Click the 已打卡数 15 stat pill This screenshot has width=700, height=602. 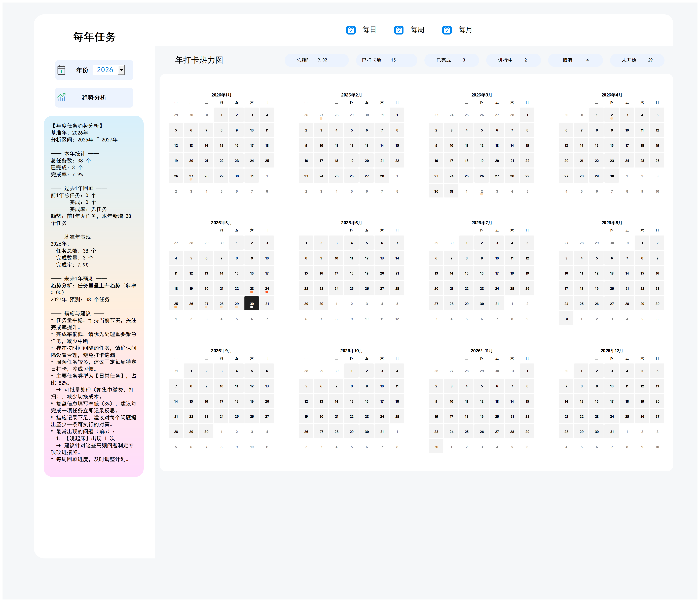tap(386, 60)
